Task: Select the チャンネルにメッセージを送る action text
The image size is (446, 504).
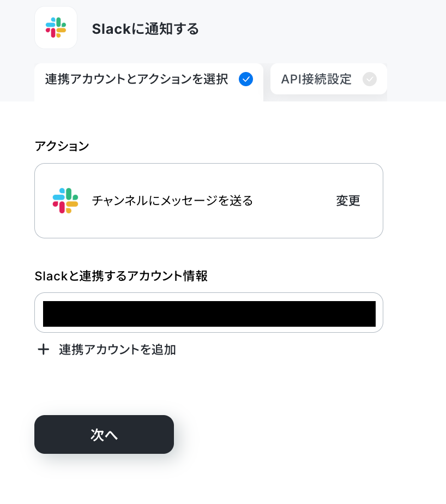Action: pyautogui.click(x=172, y=201)
